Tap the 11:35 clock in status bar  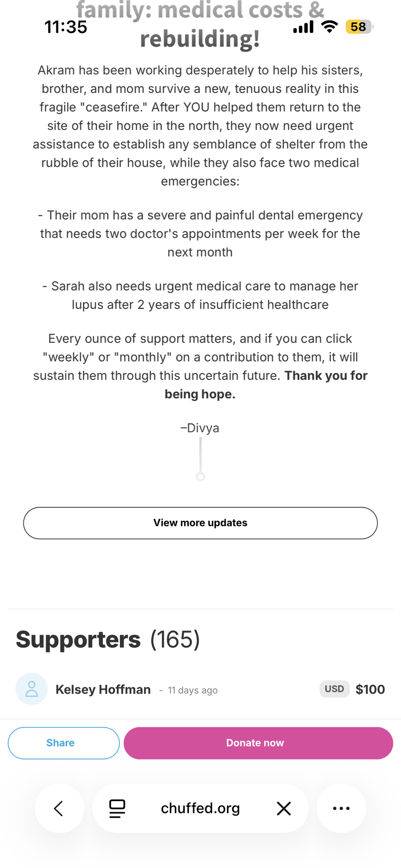click(66, 27)
